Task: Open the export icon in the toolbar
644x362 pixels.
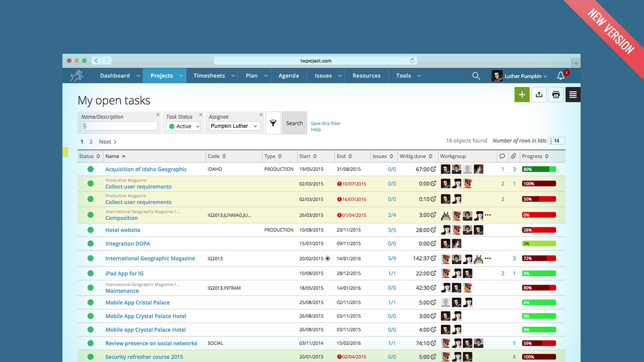Action: point(539,95)
